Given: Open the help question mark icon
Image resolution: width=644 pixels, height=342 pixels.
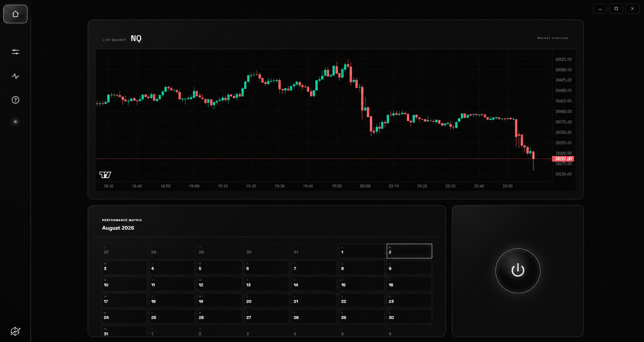Looking at the screenshot, I should (x=15, y=100).
